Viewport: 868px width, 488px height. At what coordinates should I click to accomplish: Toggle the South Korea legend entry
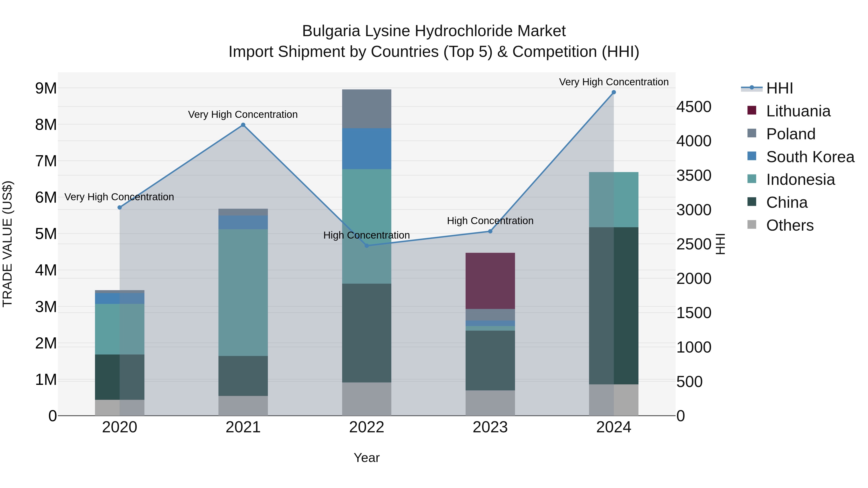(800, 157)
